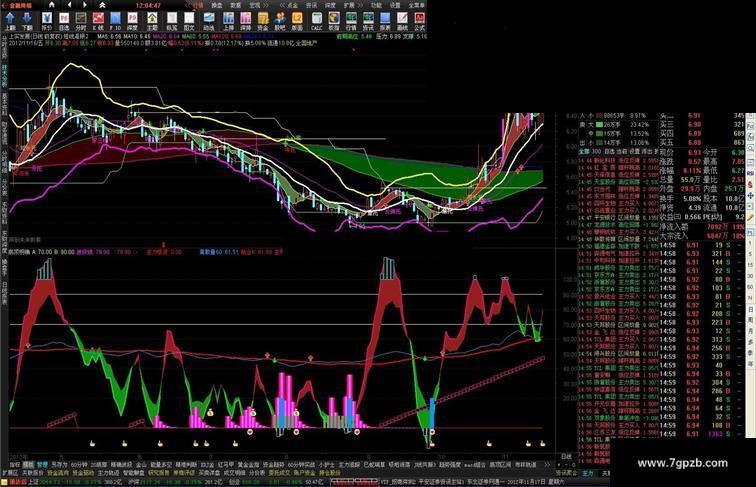The width and height of the screenshot is (756, 487).
Task: Open the 自选 watchlist icon
Action: pos(64,19)
